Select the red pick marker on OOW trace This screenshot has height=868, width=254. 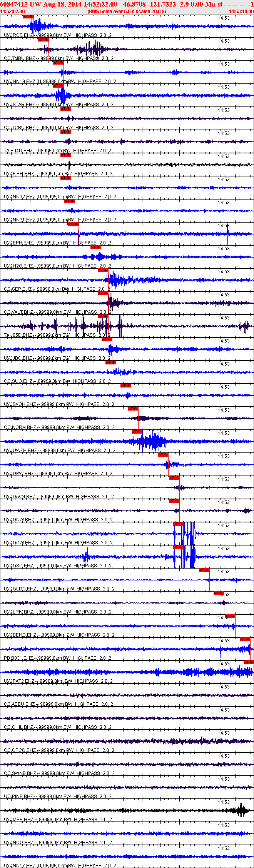click(178, 524)
